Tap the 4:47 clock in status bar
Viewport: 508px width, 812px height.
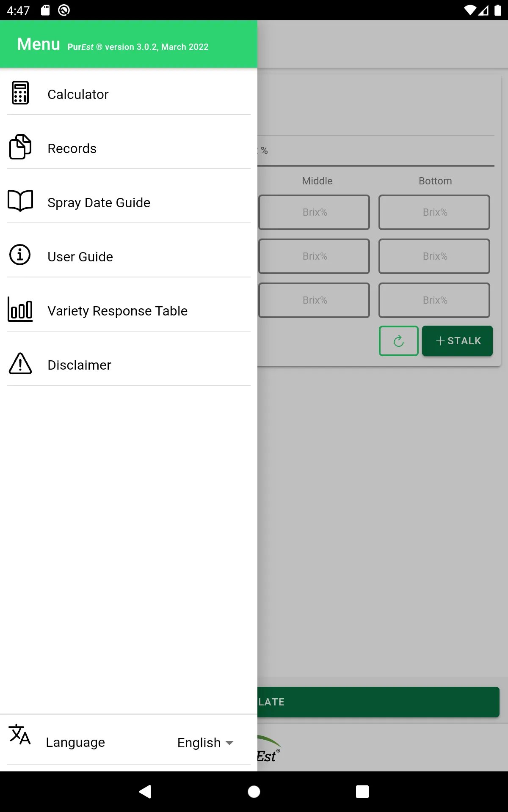(18, 10)
